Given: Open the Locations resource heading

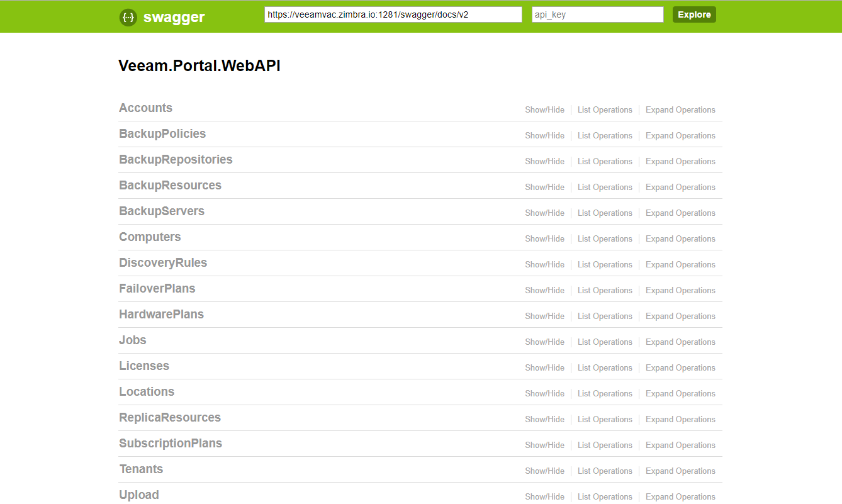Looking at the screenshot, I should tap(147, 392).
